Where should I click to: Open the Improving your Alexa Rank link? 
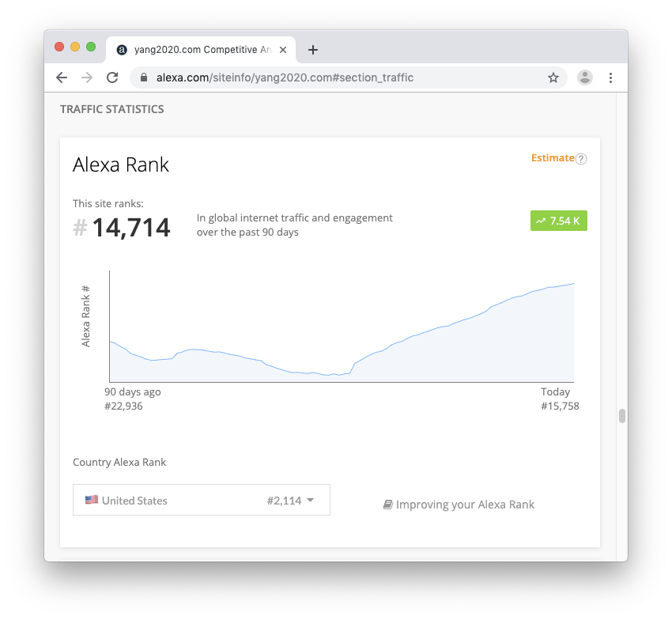pyautogui.click(x=465, y=505)
